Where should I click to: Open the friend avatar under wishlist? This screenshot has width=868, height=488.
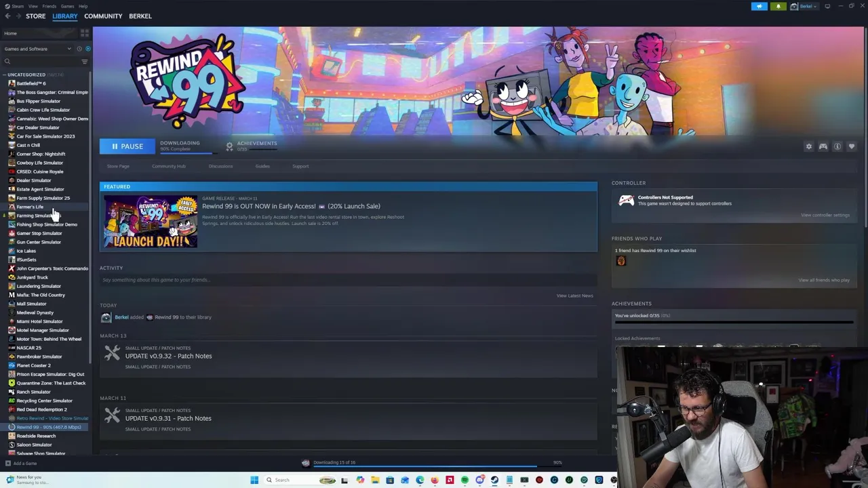pos(620,261)
